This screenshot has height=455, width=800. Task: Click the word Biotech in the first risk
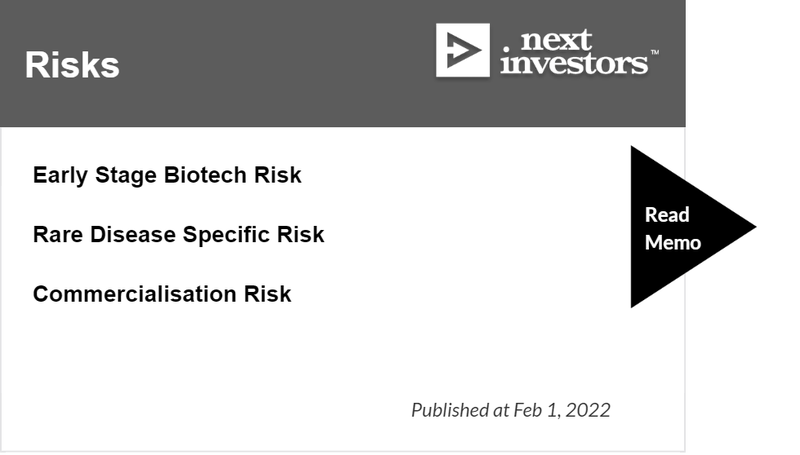205,175
